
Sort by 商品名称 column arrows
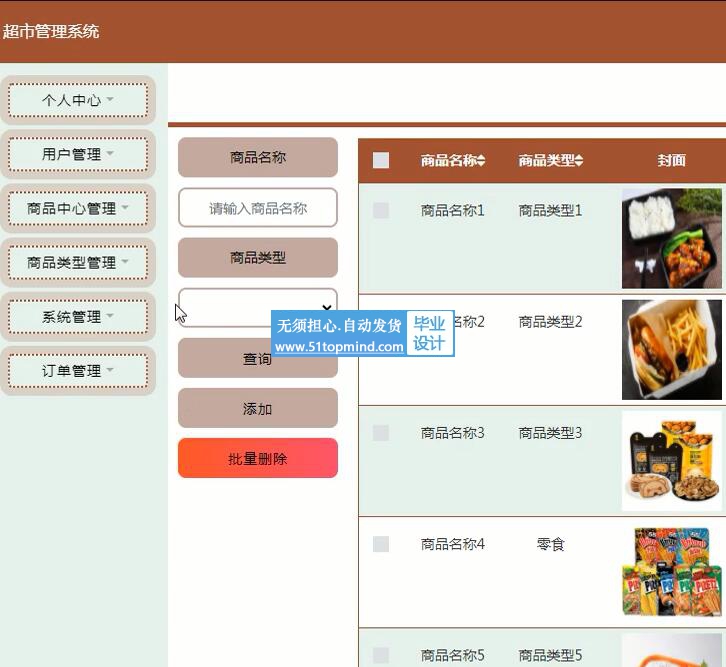click(481, 160)
